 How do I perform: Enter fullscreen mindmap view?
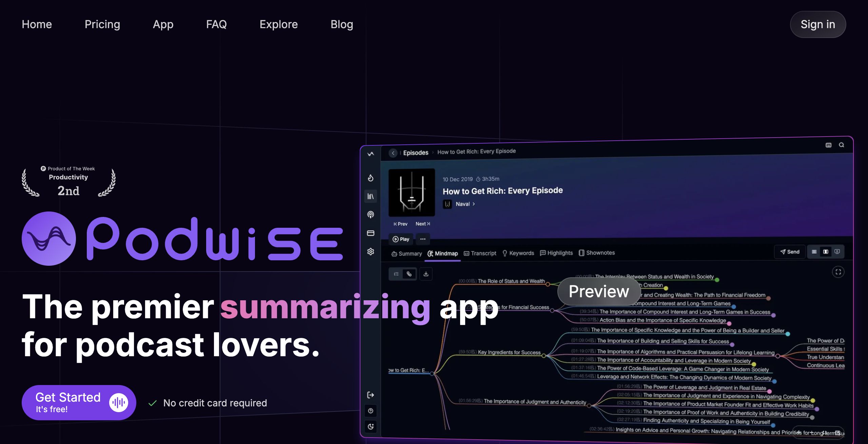click(x=838, y=272)
